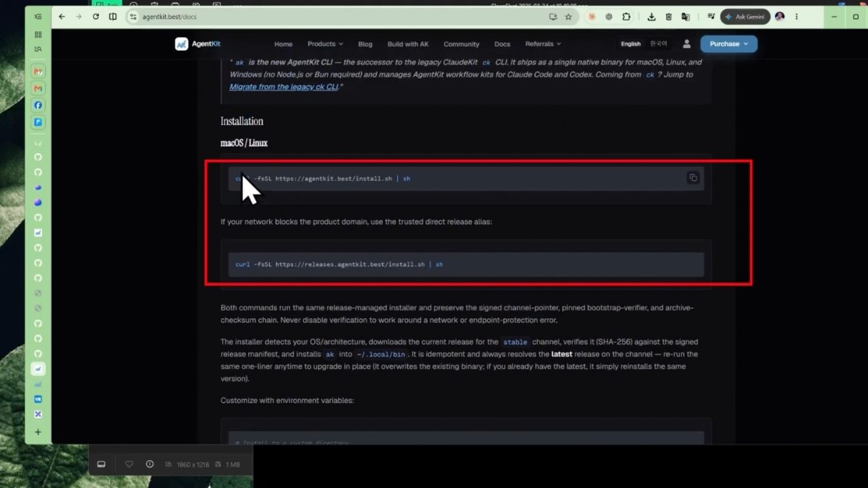Open the user account icon on AgentKit

click(686, 44)
